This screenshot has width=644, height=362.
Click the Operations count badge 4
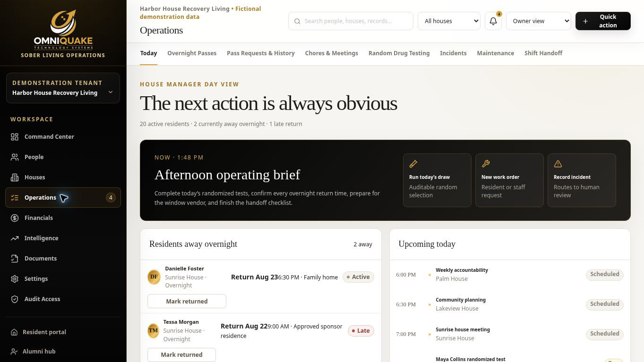click(x=111, y=198)
